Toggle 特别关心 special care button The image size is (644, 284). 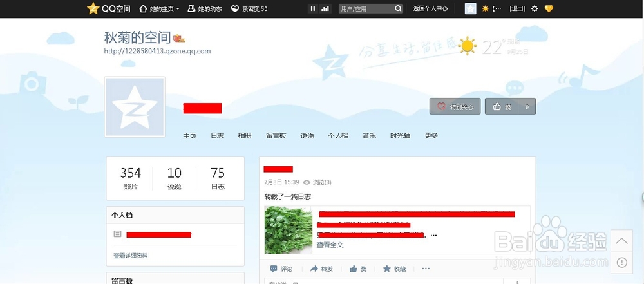click(x=455, y=107)
